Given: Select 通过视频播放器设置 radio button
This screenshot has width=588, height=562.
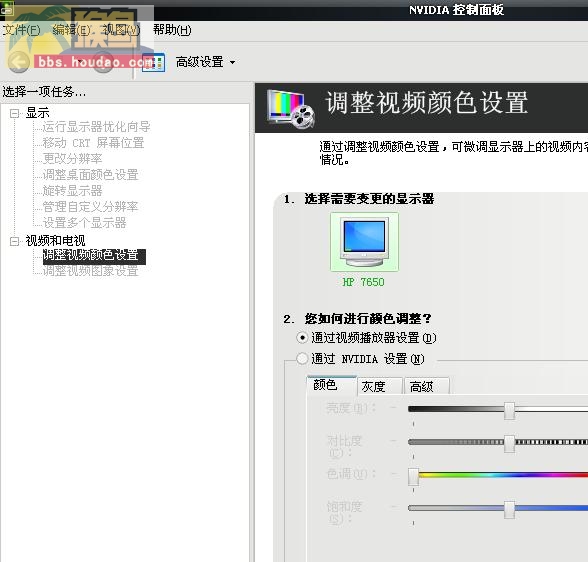Looking at the screenshot, I should [302, 338].
